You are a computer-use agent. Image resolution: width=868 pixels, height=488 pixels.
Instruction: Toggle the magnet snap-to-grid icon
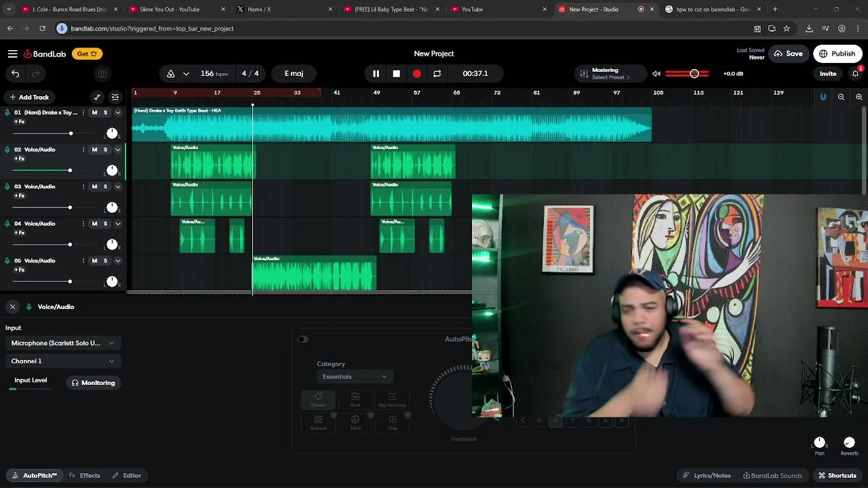tap(823, 97)
